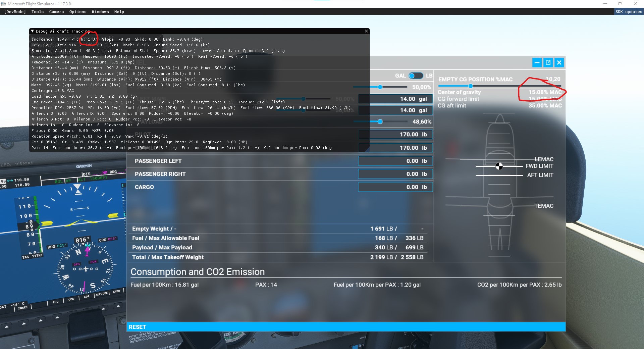Image resolution: width=644 pixels, height=349 pixels.
Task: Click the second 14.00 gal fuel field
Action: [x=395, y=110]
